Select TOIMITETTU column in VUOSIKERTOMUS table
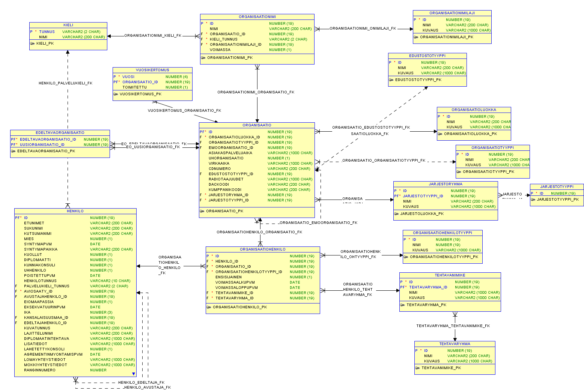Screen dimensions: 584x392 click(152, 87)
